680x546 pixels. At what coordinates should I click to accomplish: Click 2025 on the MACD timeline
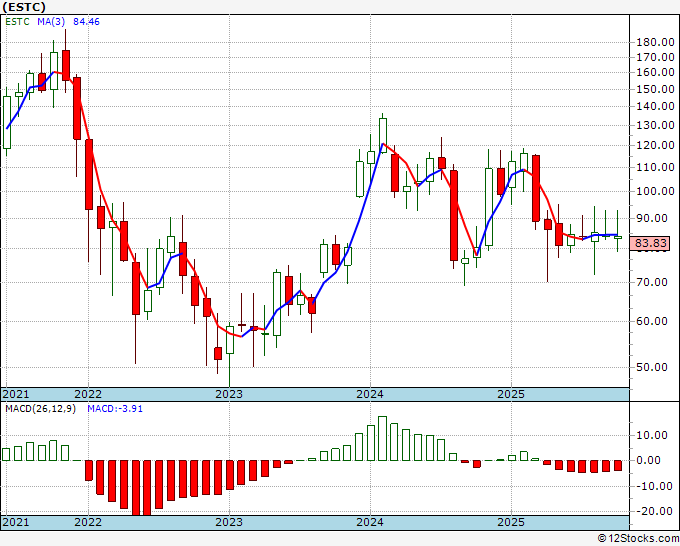coord(511,522)
